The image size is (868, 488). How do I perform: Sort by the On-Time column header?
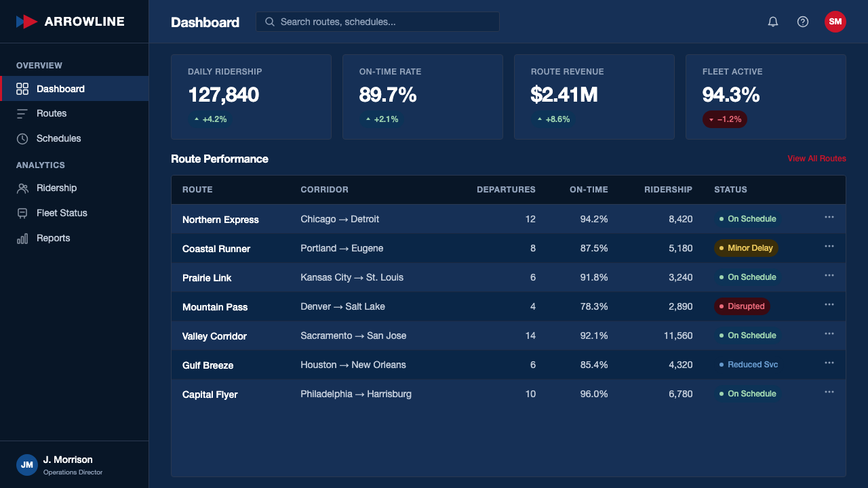589,190
